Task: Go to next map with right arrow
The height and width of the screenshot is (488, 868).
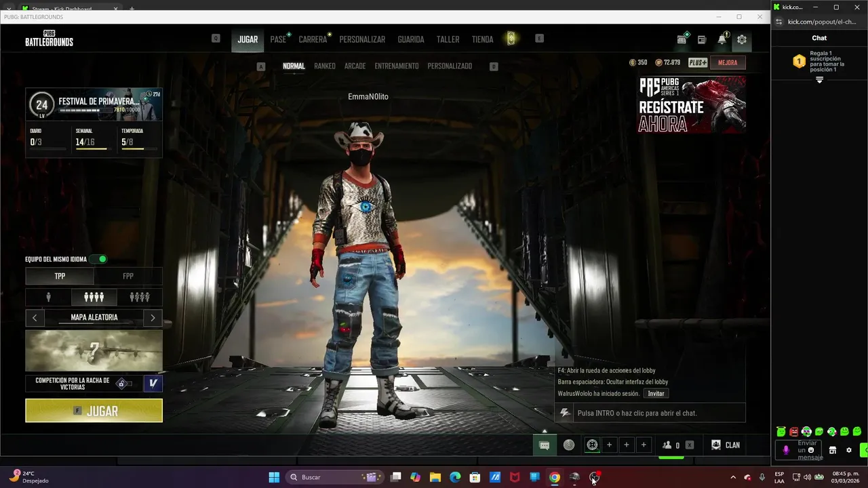Action: coord(153,317)
